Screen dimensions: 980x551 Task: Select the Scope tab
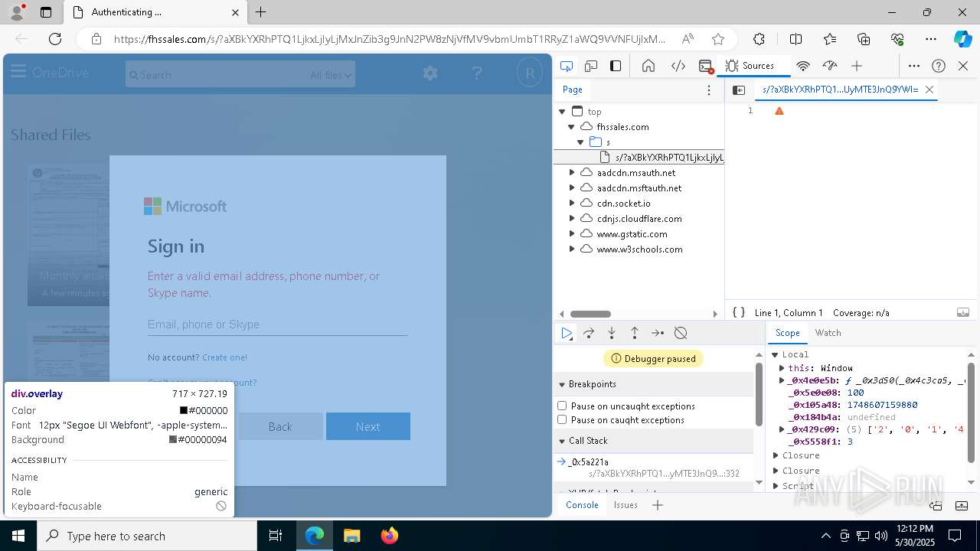787,333
